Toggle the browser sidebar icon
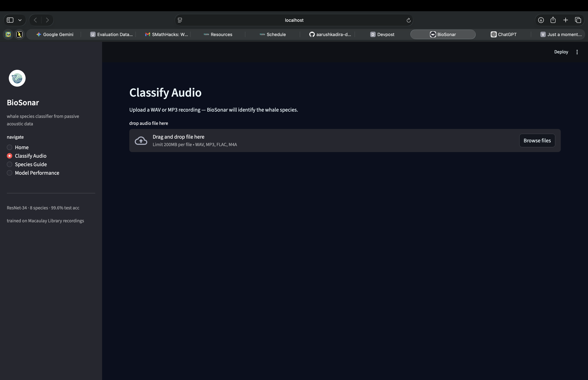The height and width of the screenshot is (380, 588). (10, 20)
